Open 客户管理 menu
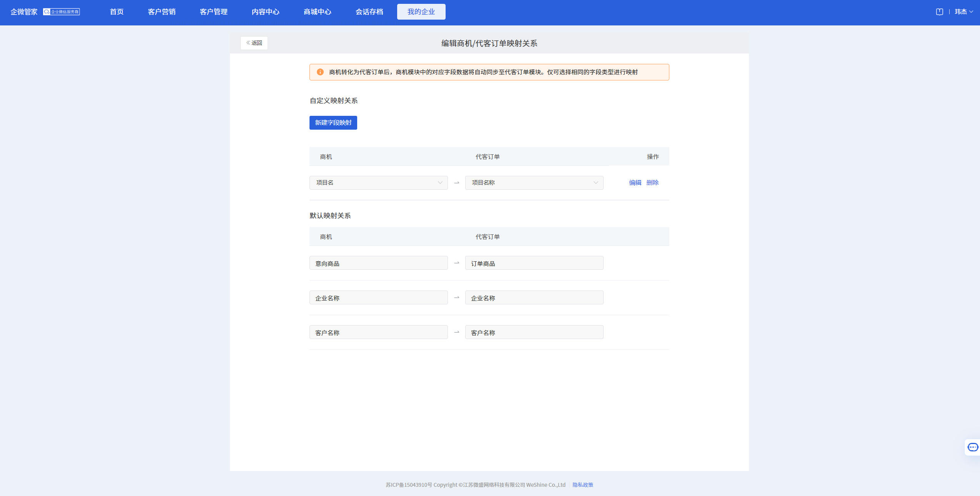The height and width of the screenshot is (496, 980). pyautogui.click(x=214, y=12)
